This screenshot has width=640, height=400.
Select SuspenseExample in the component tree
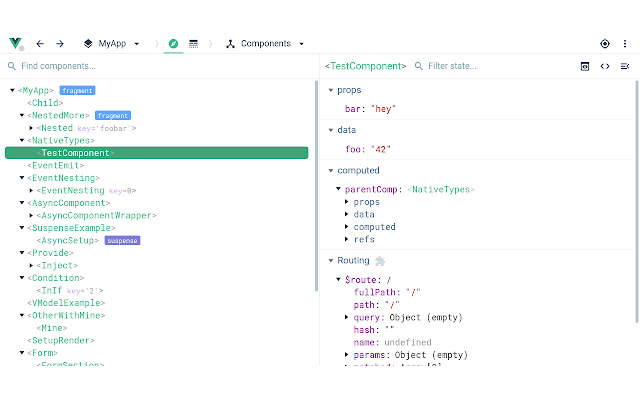click(x=70, y=227)
